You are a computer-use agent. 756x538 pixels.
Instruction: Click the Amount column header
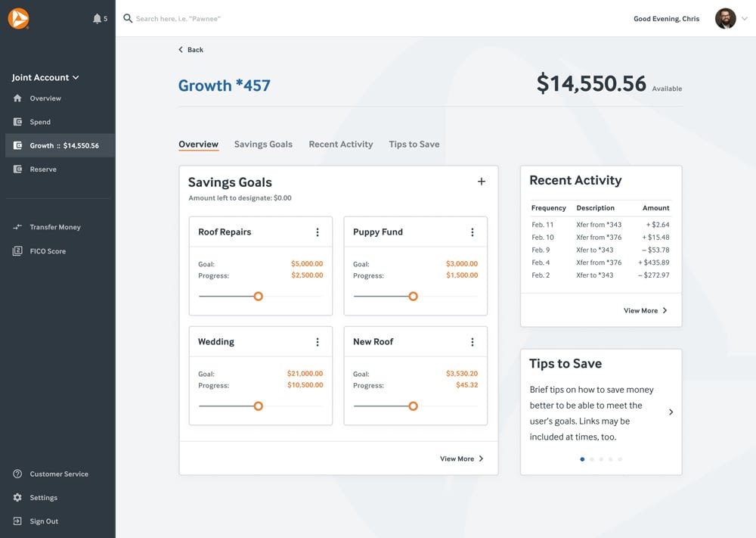[x=655, y=208]
